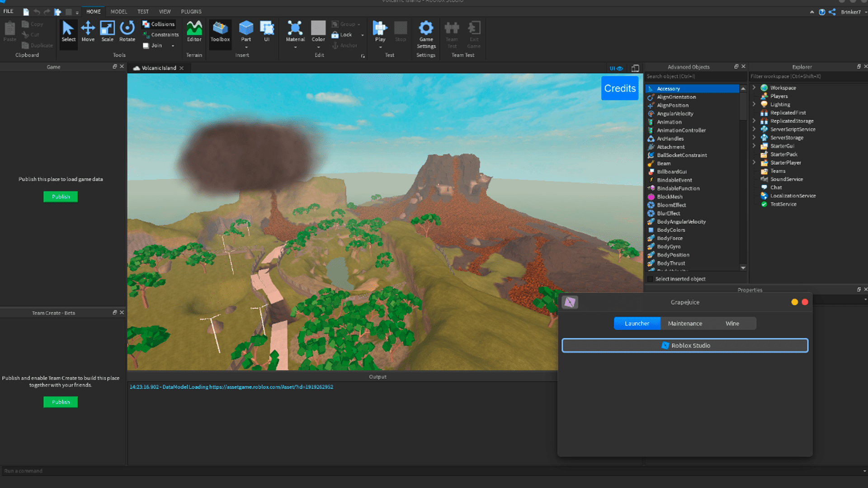Toggle Constraints checkbox on
This screenshot has height=488, width=868.
pos(158,34)
